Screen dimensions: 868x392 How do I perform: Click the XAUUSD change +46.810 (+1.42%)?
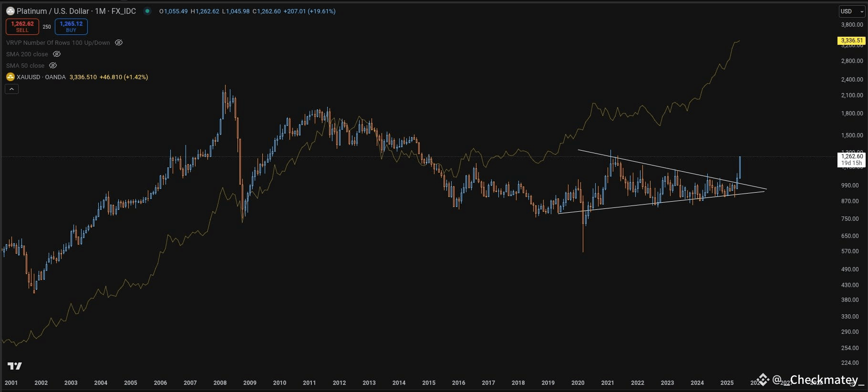coord(124,77)
